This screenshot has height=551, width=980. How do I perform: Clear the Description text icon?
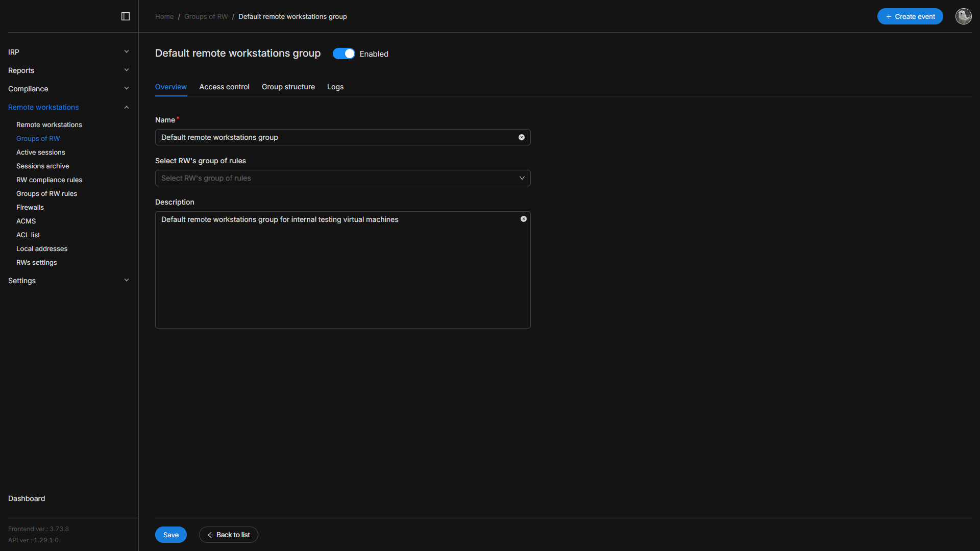(x=524, y=219)
